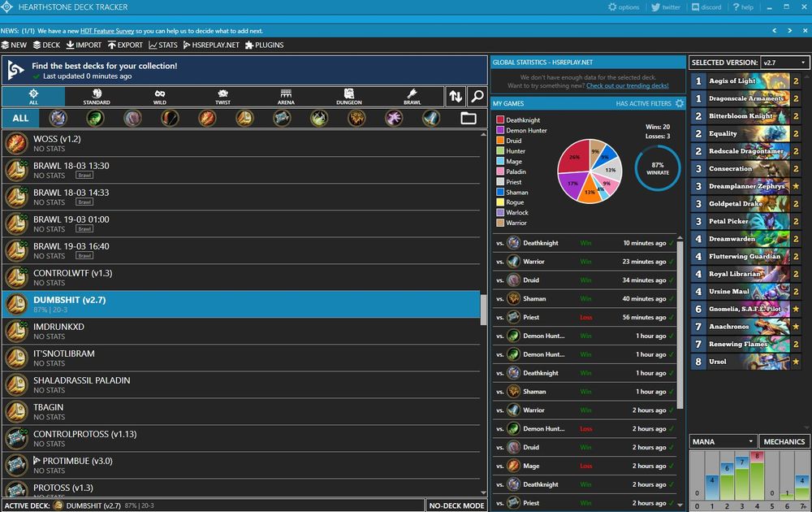This screenshot has width=812, height=512.
Task: Open the deck sort order icon
Action: [x=456, y=97]
